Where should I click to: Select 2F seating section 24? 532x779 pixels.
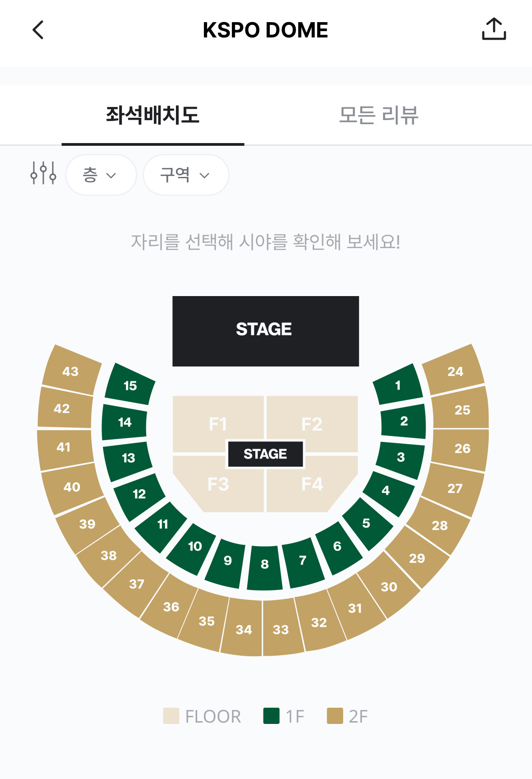point(455,371)
